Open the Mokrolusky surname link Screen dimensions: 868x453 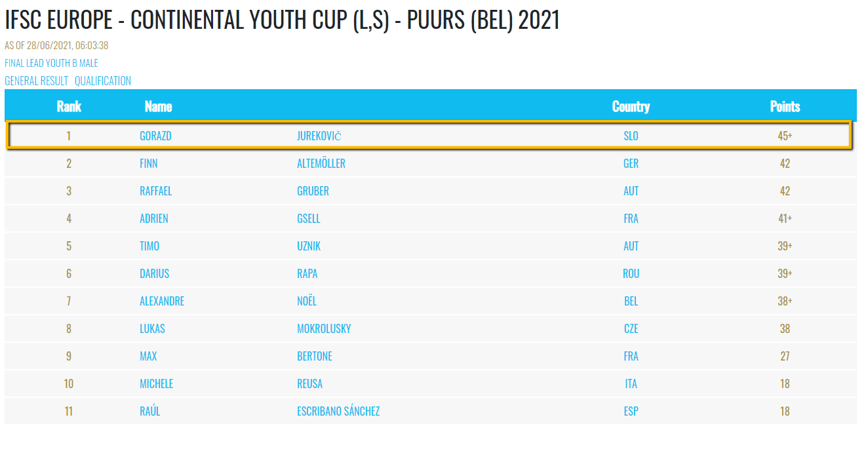click(x=324, y=328)
